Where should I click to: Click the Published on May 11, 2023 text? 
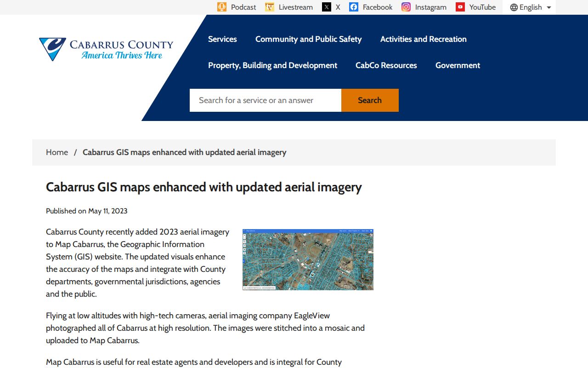coord(87,211)
